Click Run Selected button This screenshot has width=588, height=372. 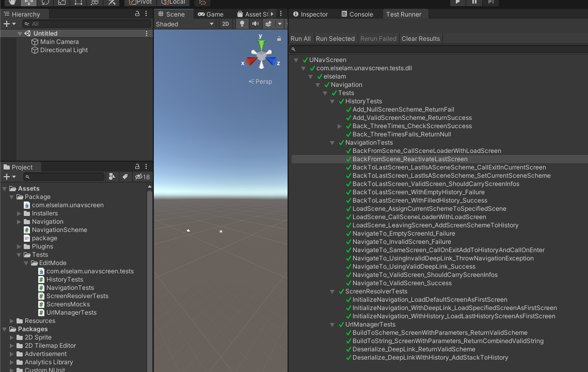(x=335, y=39)
